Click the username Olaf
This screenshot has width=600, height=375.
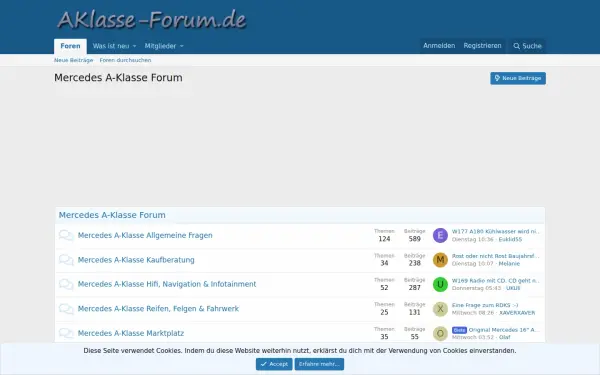click(x=505, y=337)
